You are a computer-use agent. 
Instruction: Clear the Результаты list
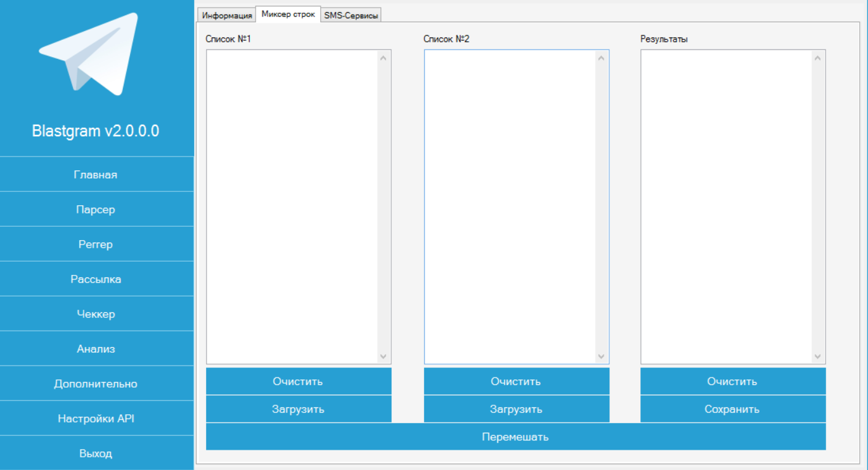coord(732,381)
